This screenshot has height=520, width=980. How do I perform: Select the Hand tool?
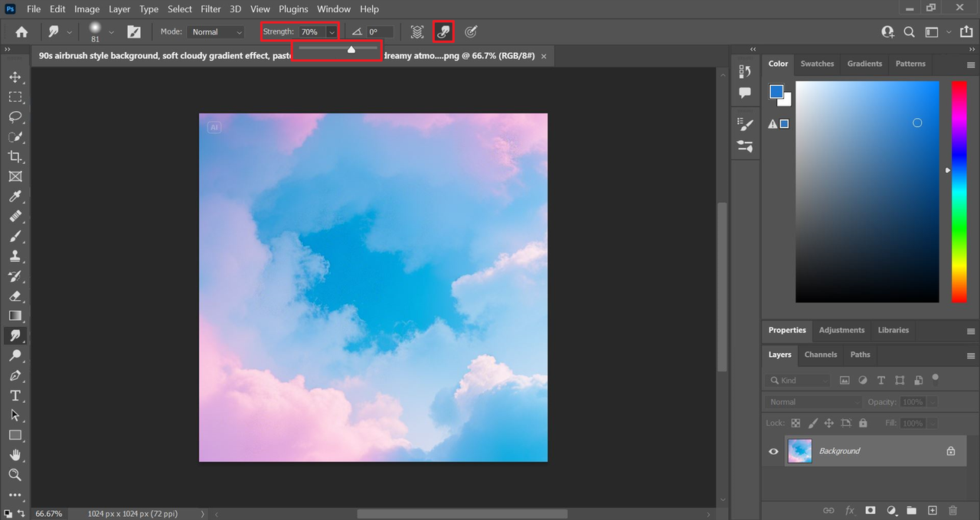tap(15, 456)
